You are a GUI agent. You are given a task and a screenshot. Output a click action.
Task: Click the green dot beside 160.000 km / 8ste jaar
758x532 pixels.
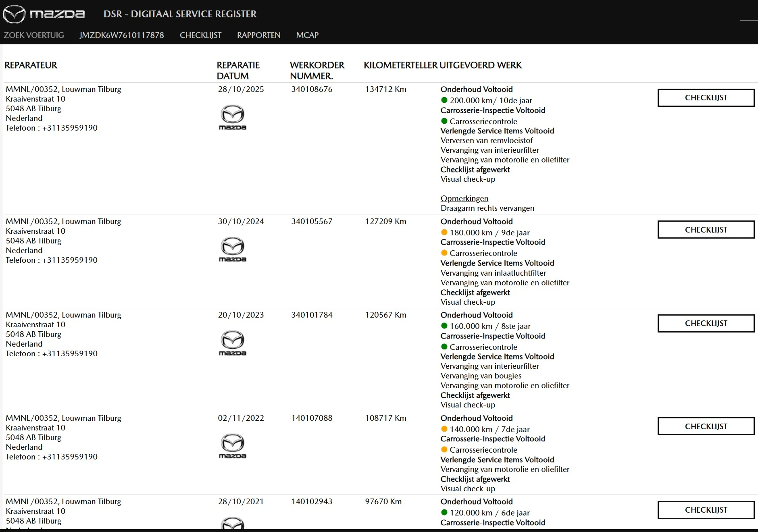(x=444, y=326)
